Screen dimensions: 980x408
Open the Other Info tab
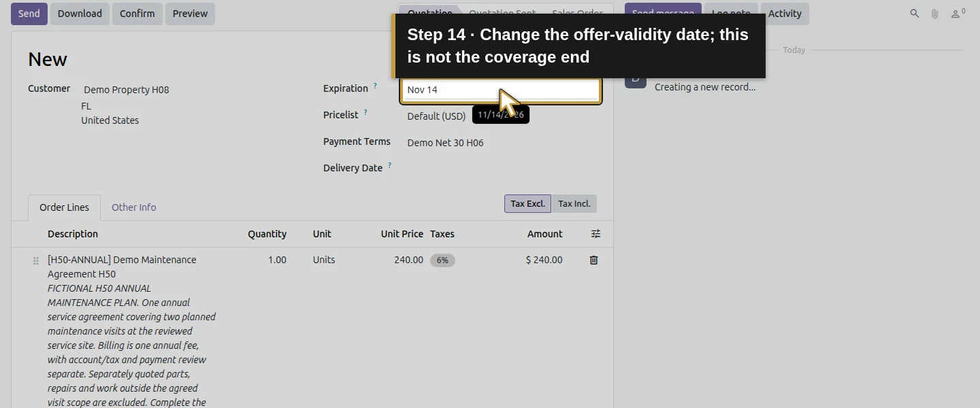tap(133, 207)
